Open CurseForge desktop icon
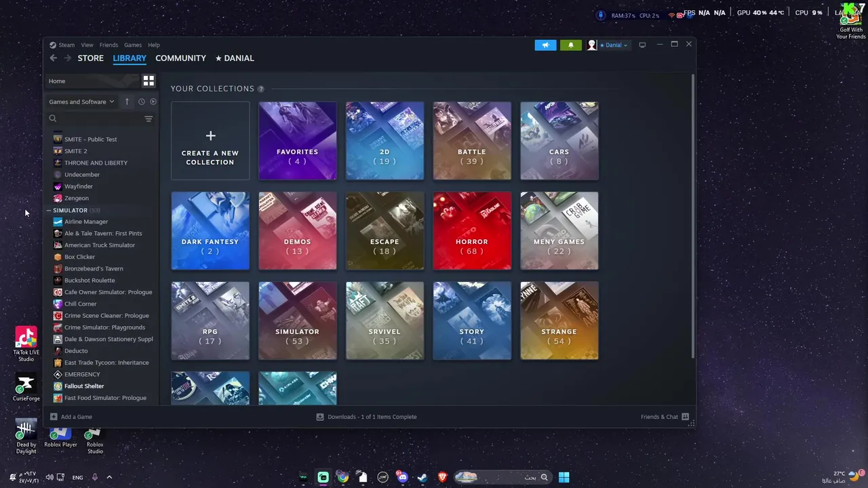Viewport: 868px width, 488px height. 26,388
